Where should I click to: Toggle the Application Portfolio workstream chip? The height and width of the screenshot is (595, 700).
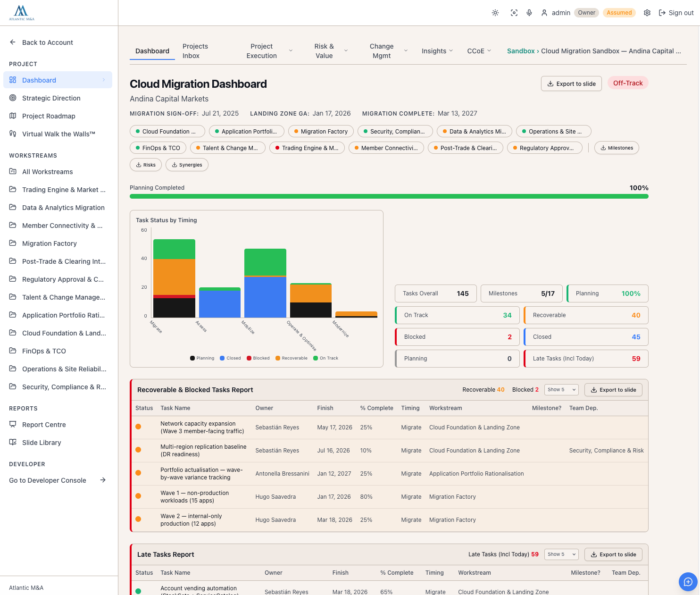tap(247, 131)
